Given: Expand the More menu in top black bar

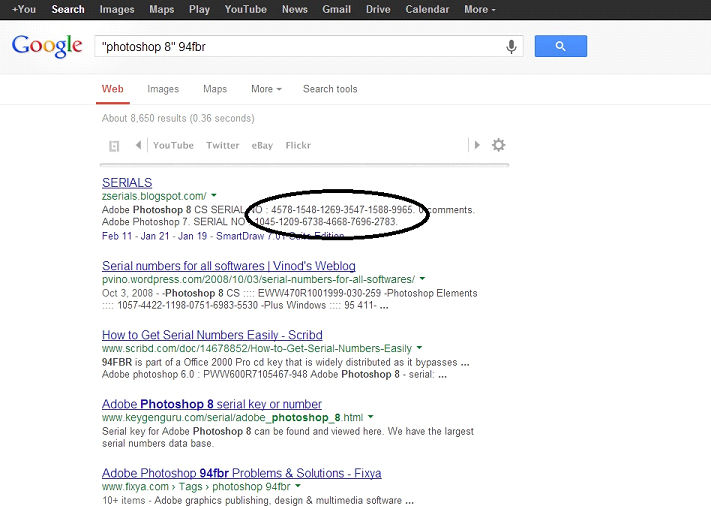Looking at the screenshot, I should coord(480,9).
